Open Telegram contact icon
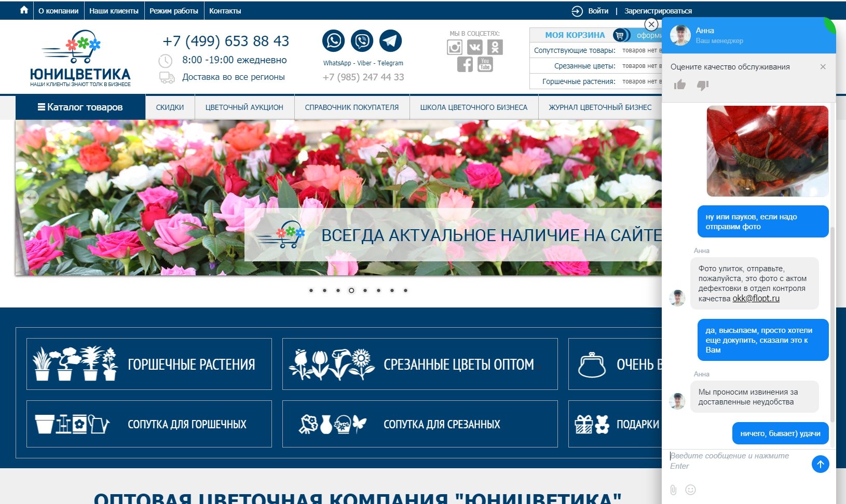This screenshot has width=846, height=504. pyautogui.click(x=390, y=40)
